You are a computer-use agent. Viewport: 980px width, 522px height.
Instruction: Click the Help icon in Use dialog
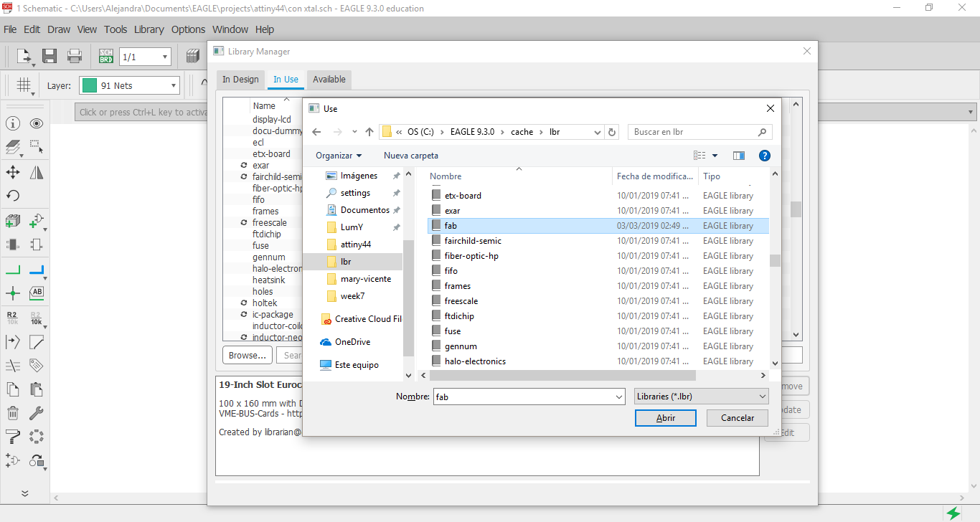point(765,156)
